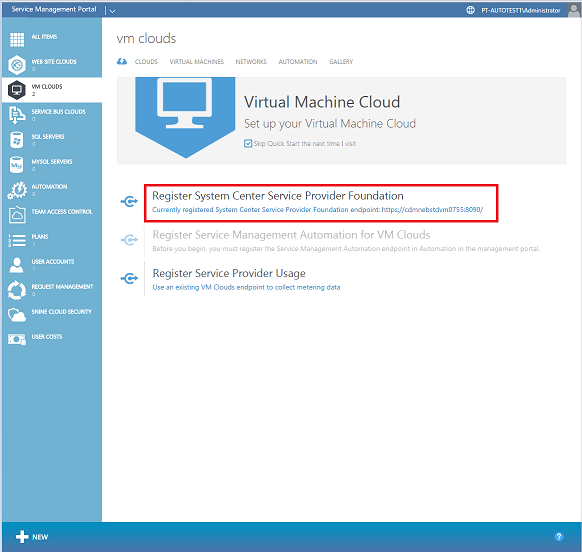This screenshot has width=582, height=552.
Task: Click the NEW button label
Action: click(x=40, y=537)
